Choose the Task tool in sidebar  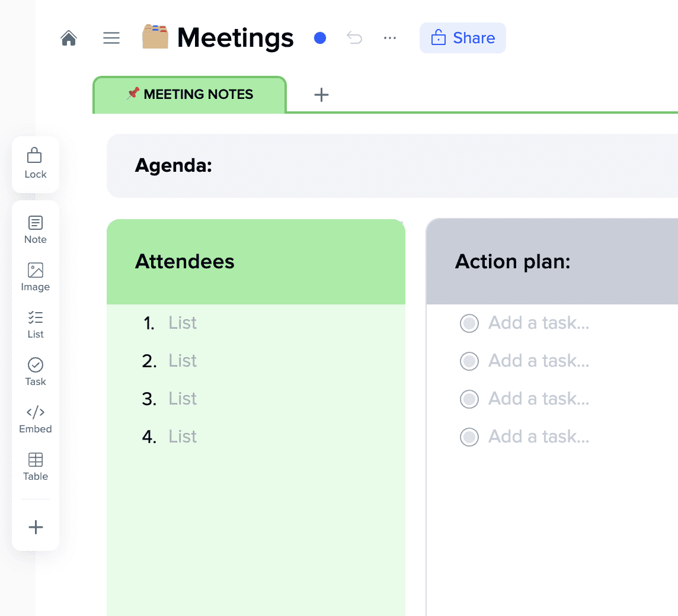(x=36, y=372)
